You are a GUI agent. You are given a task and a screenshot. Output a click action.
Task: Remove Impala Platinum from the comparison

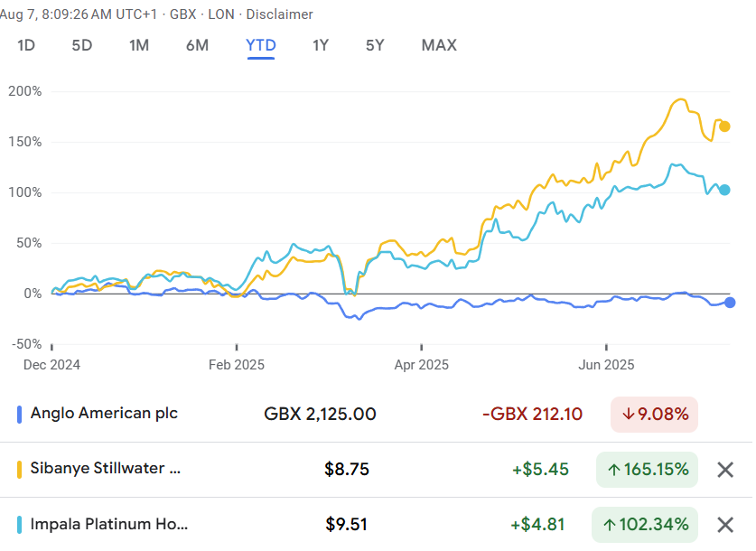click(x=725, y=525)
